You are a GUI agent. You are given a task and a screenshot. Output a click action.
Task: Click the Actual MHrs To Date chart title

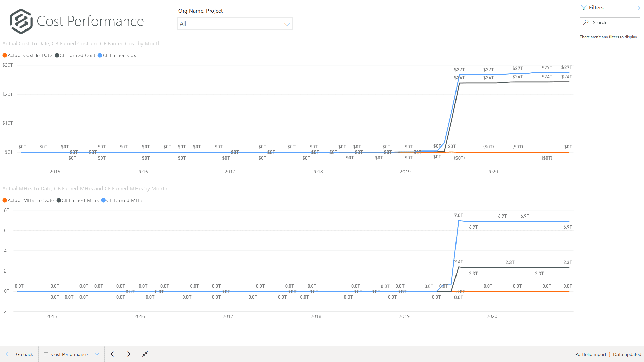click(85, 189)
